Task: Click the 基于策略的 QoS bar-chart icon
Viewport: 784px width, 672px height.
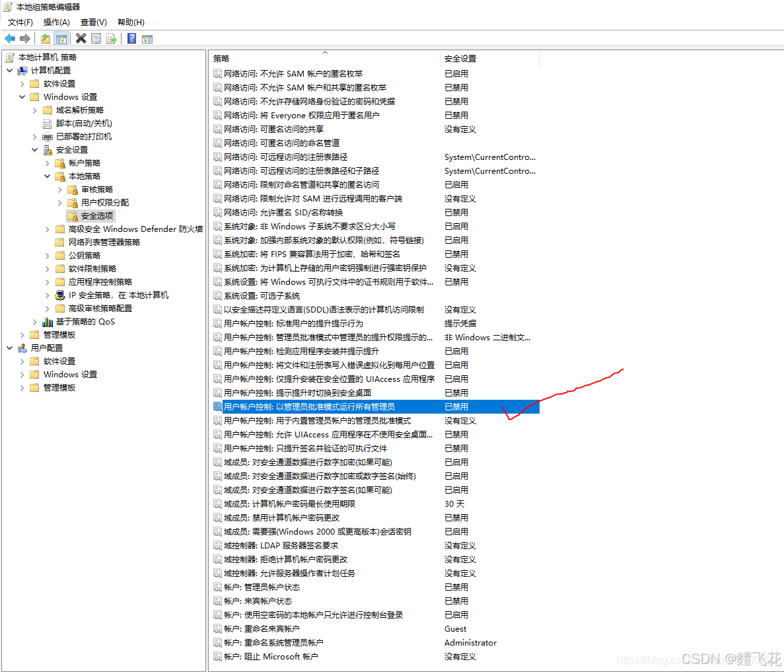Action: pyautogui.click(x=48, y=322)
